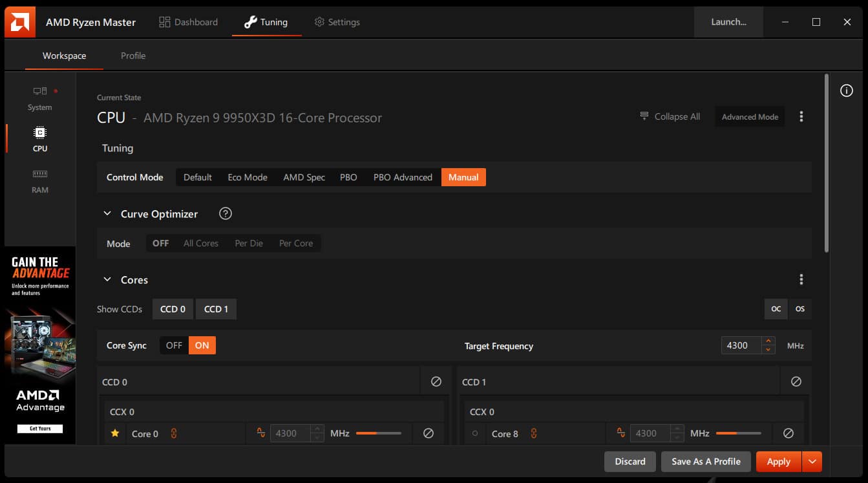Decrease Target Frequency with down arrow
Image resolution: width=868 pixels, height=483 pixels.
pos(768,350)
